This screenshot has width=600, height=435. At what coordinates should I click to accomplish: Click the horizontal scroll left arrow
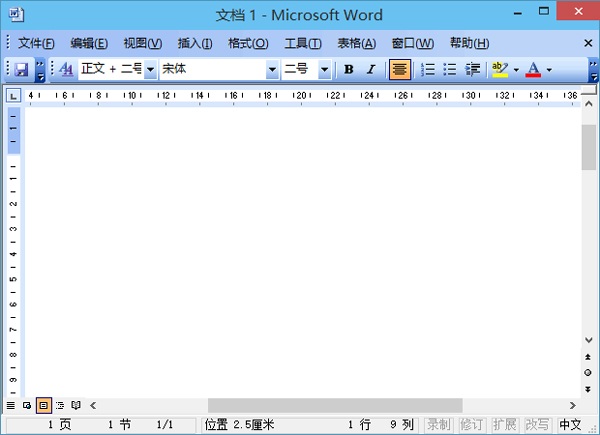point(93,406)
